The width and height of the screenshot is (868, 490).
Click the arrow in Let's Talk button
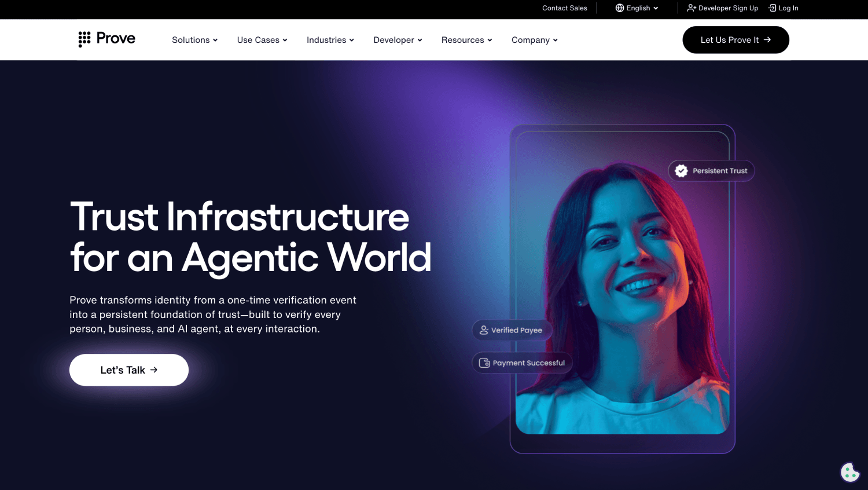(x=154, y=370)
